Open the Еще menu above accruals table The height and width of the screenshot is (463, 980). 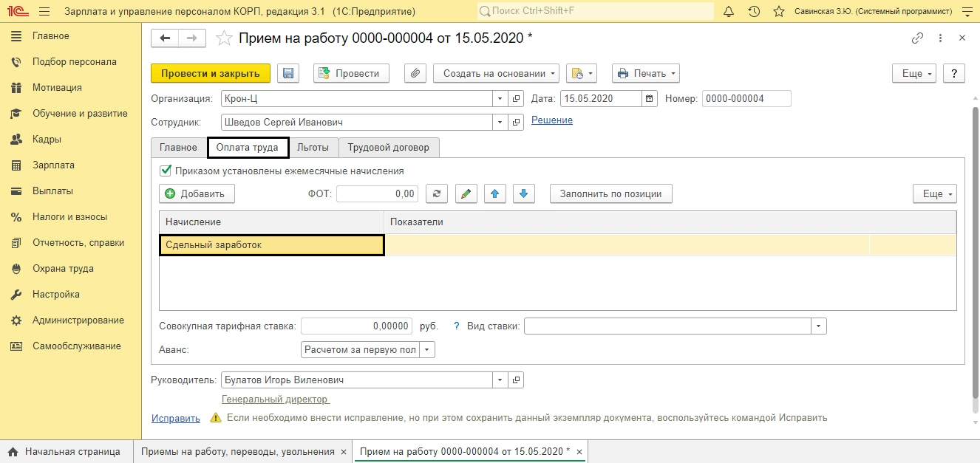coord(935,193)
